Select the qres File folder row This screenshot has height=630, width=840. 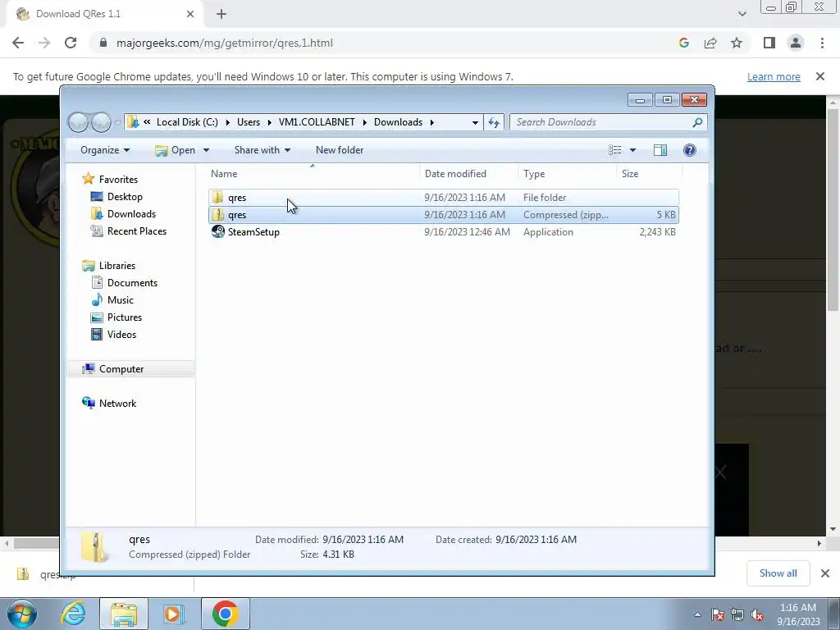click(x=444, y=198)
